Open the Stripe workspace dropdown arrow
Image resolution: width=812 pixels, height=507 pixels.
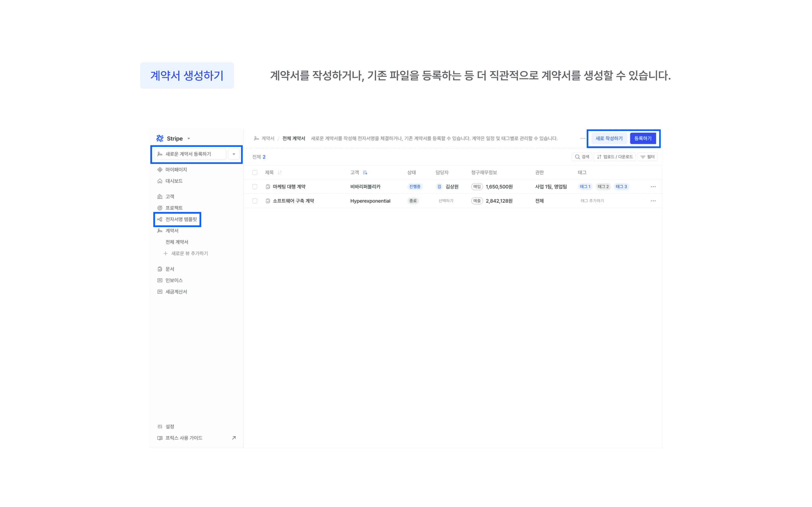coord(189,138)
